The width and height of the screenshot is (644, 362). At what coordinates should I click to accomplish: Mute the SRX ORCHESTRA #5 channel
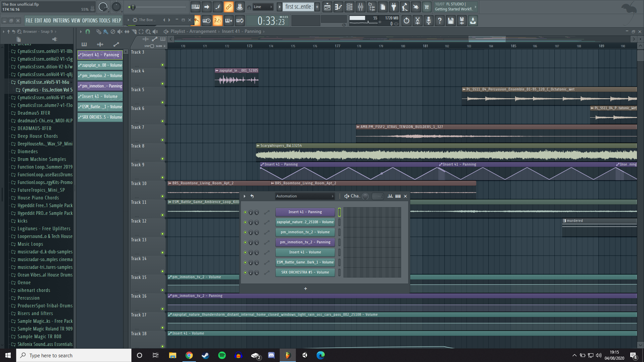(x=245, y=273)
